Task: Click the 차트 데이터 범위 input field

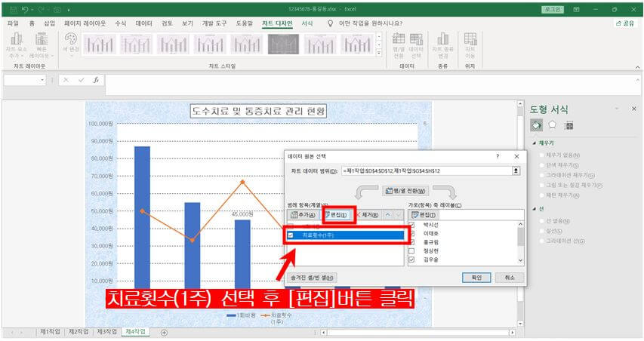Action: [427, 170]
